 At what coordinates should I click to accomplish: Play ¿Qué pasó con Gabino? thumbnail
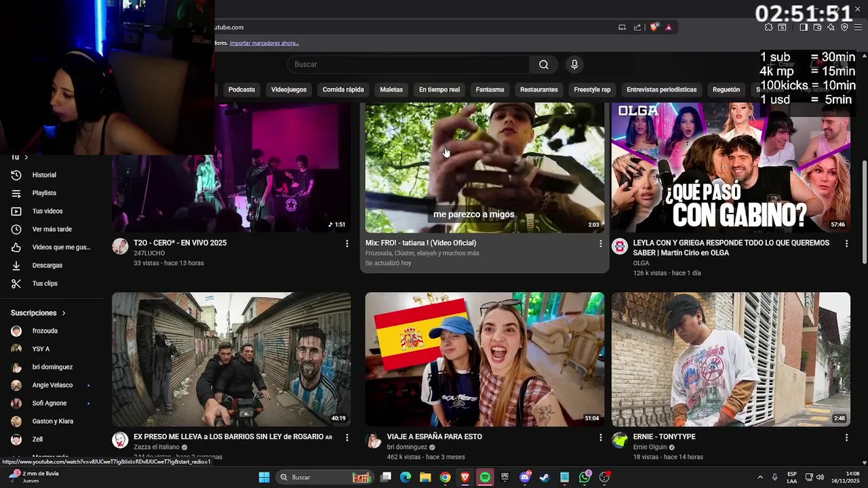pos(731,167)
